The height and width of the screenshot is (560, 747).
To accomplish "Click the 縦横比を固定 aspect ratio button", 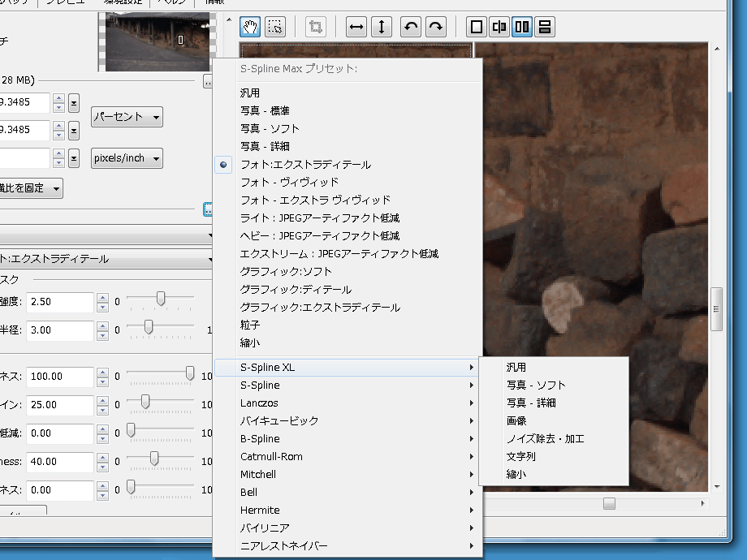I will coord(32,188).
